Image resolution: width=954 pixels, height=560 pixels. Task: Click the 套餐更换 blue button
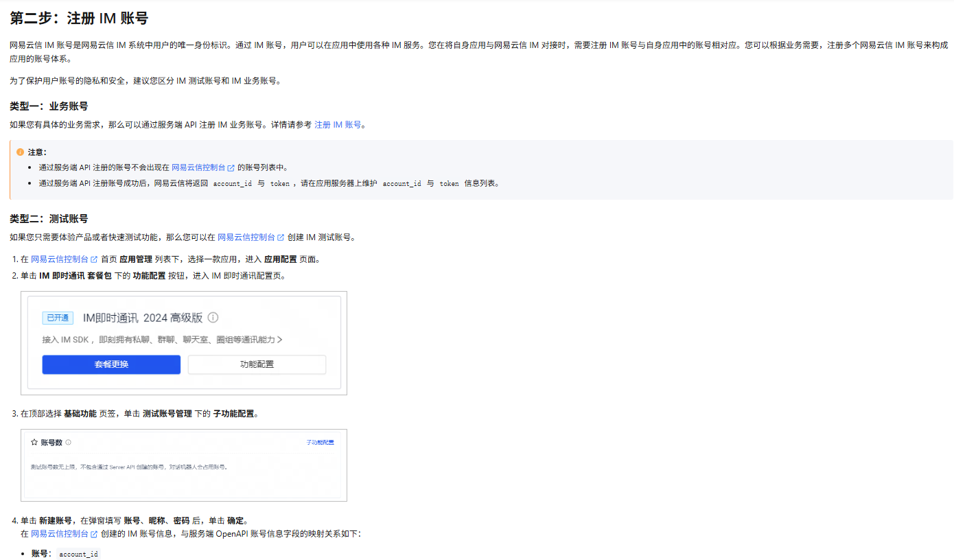[x=111, y=364]
